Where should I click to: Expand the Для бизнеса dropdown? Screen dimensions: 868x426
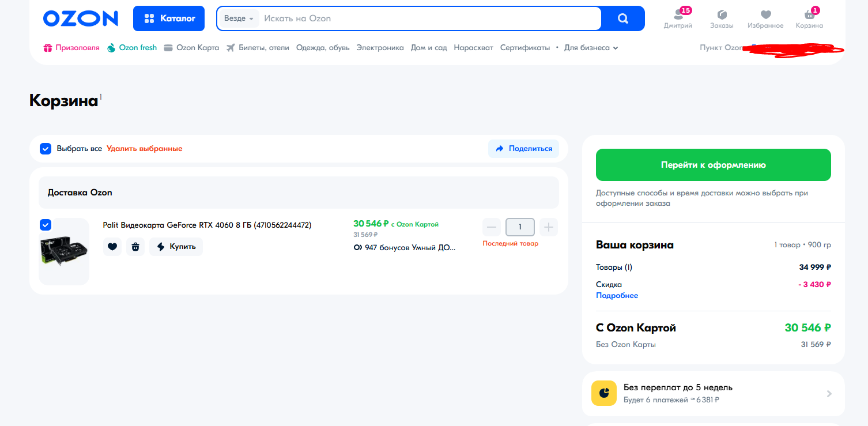pyautogui.click(x=591, y=48)
